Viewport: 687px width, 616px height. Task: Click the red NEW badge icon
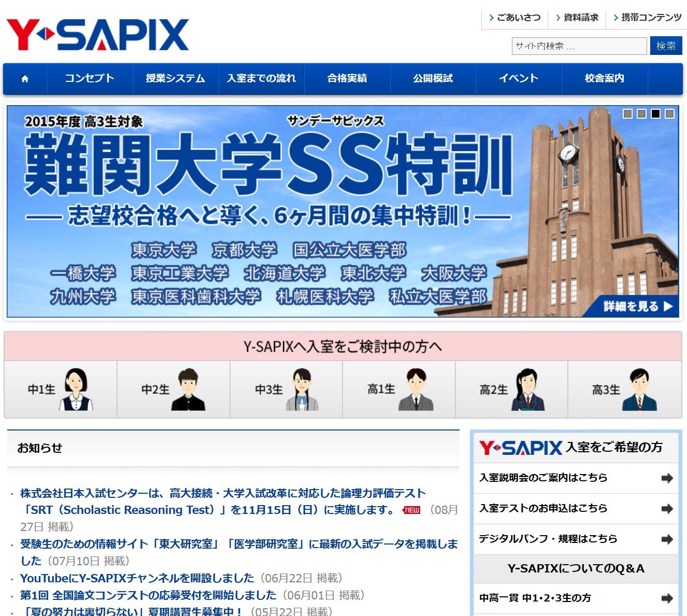411,510
